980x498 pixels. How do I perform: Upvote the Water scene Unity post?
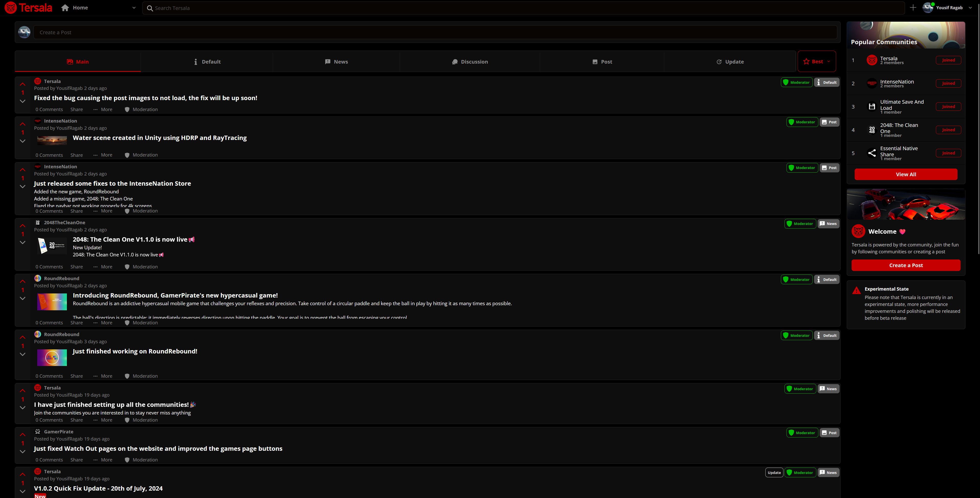point(22,124)
